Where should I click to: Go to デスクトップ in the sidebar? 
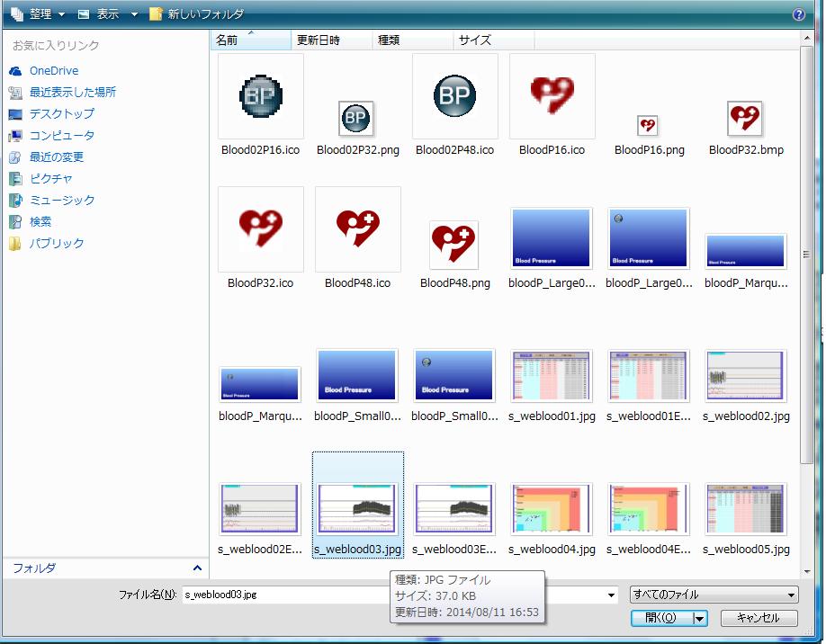[61, 114]
